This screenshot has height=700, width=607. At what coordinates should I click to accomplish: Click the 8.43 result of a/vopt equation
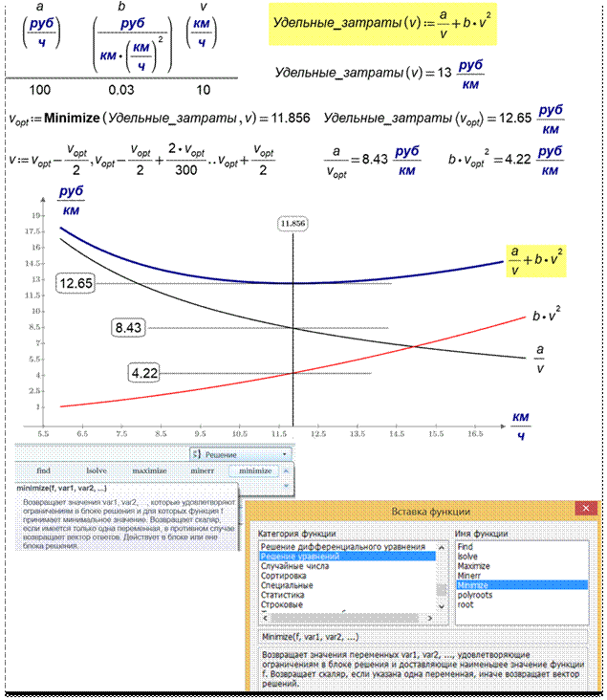point(375,160)
